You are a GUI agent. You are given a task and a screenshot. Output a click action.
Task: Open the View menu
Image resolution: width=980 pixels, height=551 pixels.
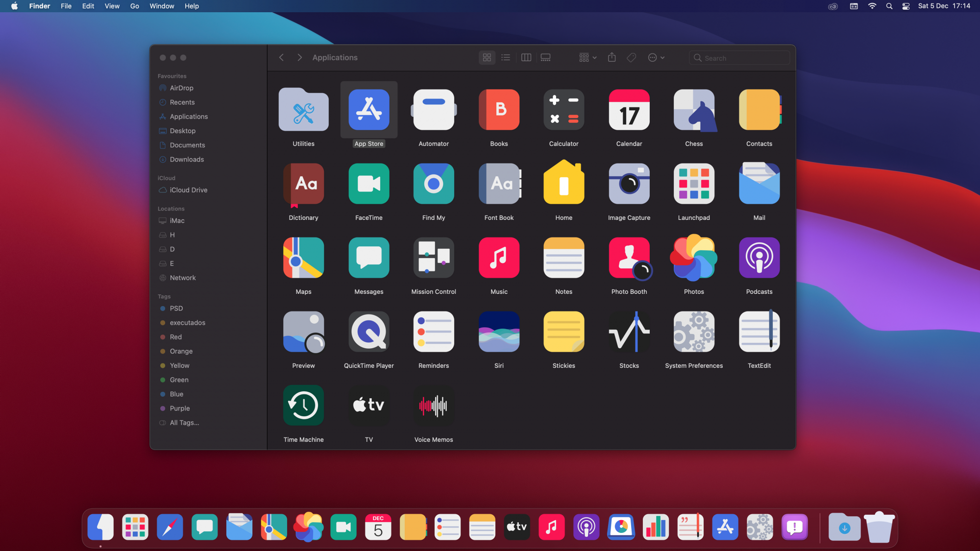coord(112,6)
